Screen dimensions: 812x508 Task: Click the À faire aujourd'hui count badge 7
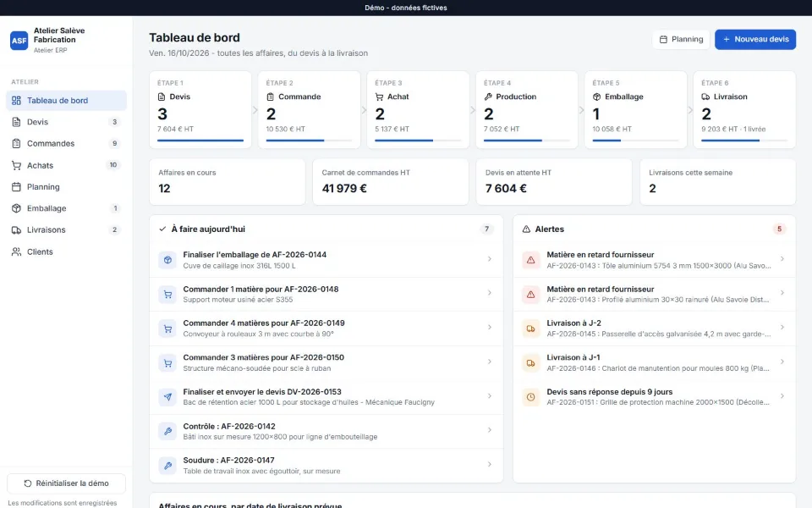486,229
